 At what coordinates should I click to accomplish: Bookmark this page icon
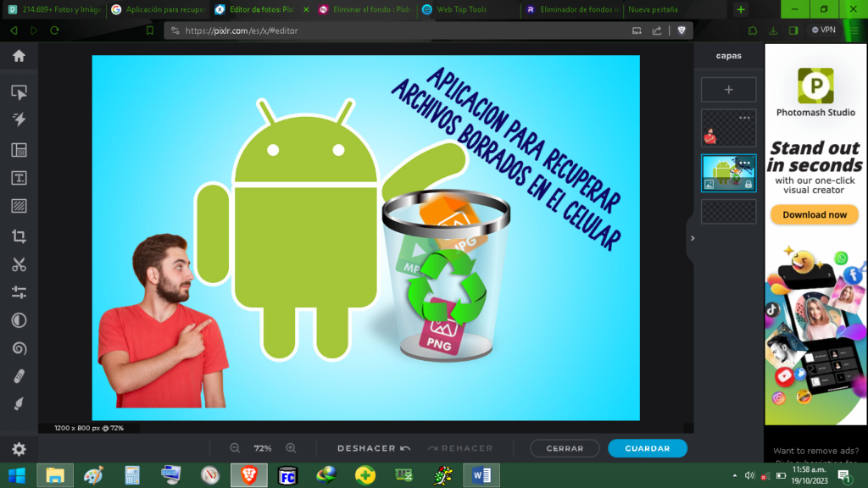149,30
